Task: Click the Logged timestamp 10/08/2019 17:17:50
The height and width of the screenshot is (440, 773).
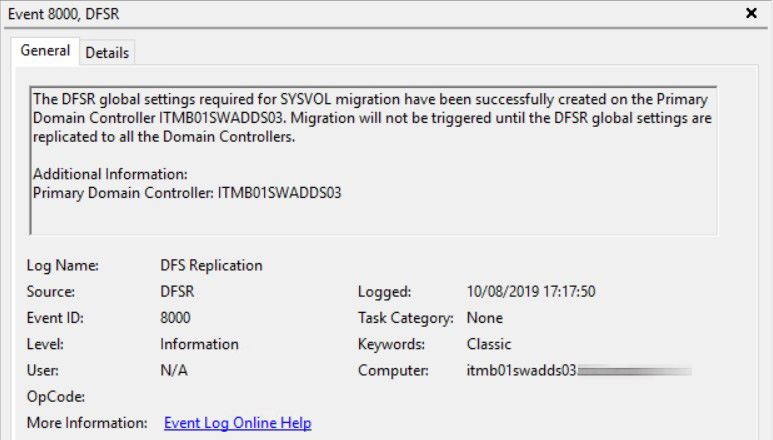Action: click(531, 292)
